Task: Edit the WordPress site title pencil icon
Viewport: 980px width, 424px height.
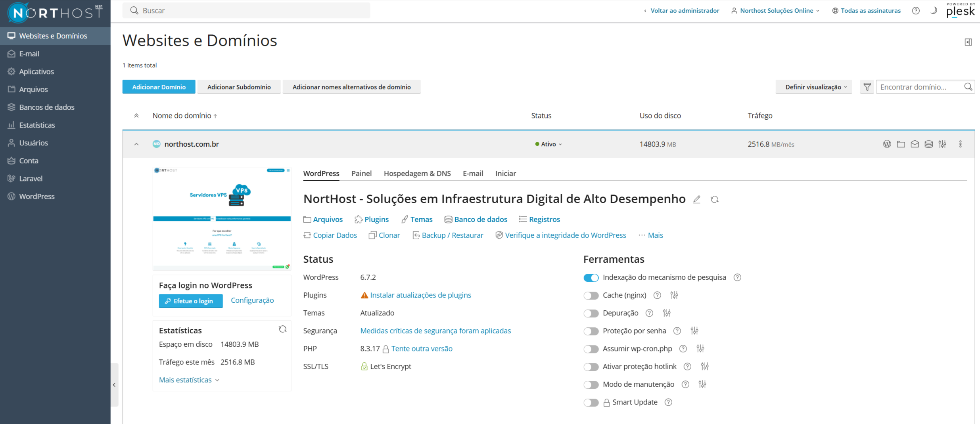Action: [696, 199]
